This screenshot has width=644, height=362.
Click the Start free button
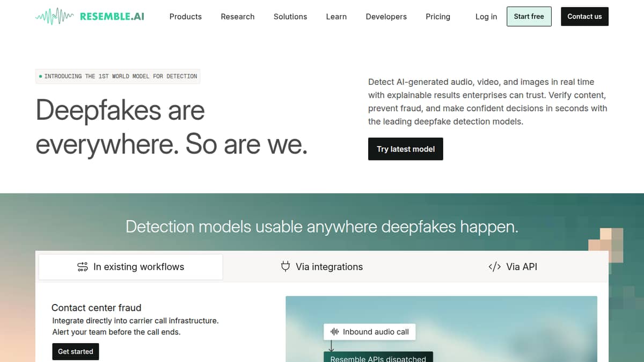529,17
